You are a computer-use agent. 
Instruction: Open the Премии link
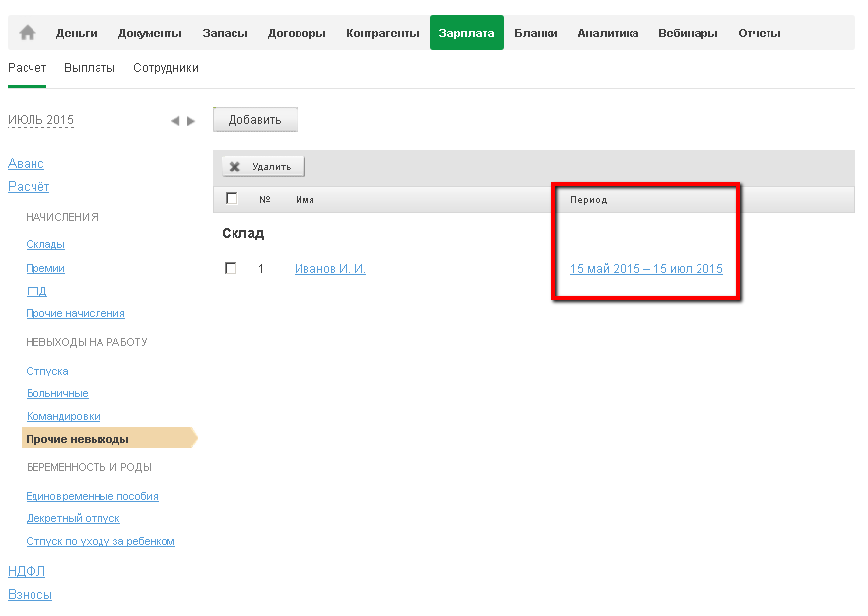[45, 269]
